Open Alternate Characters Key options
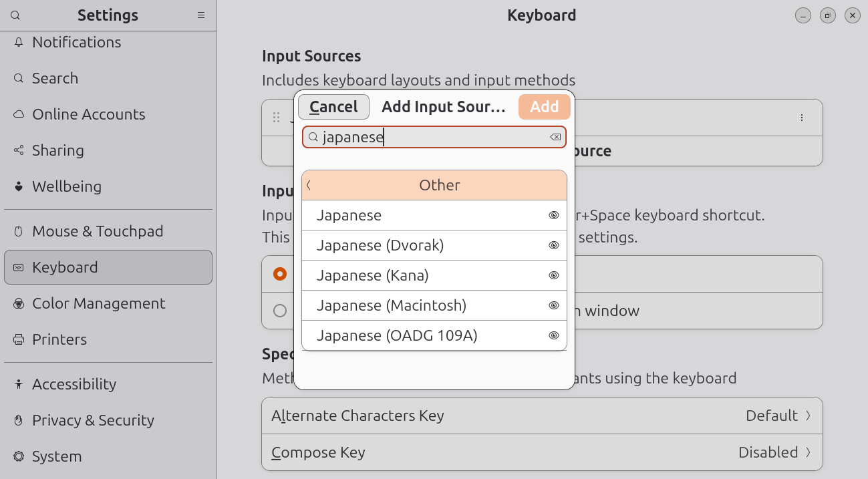This screenshot has height=479, width=868. click(542, 416)
